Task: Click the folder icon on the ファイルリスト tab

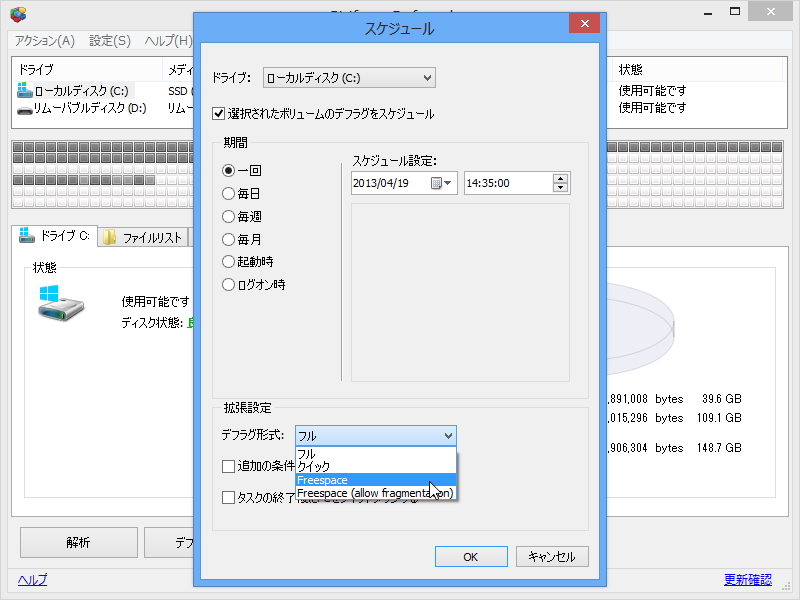Action: click(x=108, y=236)
